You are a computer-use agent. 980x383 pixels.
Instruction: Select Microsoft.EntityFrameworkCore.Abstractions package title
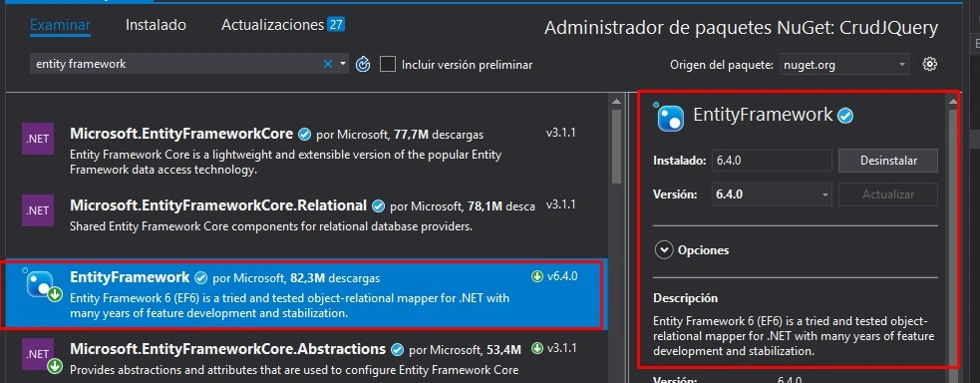(x=227, y=349)
